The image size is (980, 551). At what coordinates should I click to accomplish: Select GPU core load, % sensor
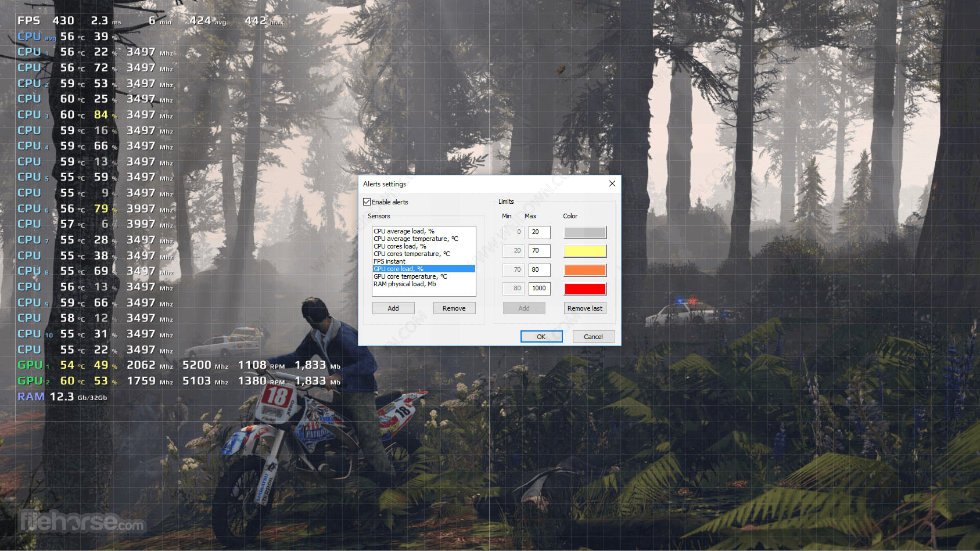click(423, 269)
